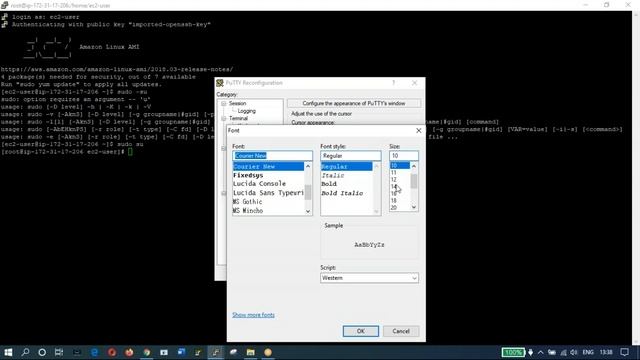
Task: Click size list scroll down arrow
Action: [414, 207]
